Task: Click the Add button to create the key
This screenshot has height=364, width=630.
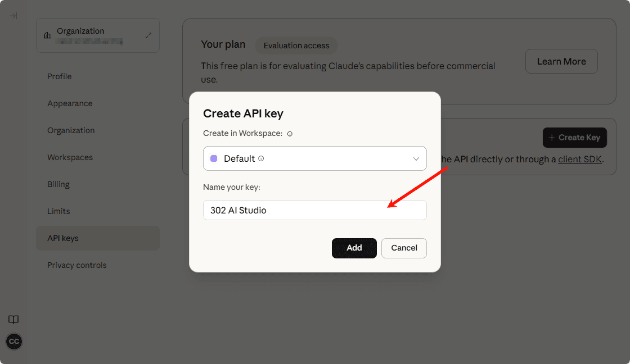Action: click(x=354, y=248)
